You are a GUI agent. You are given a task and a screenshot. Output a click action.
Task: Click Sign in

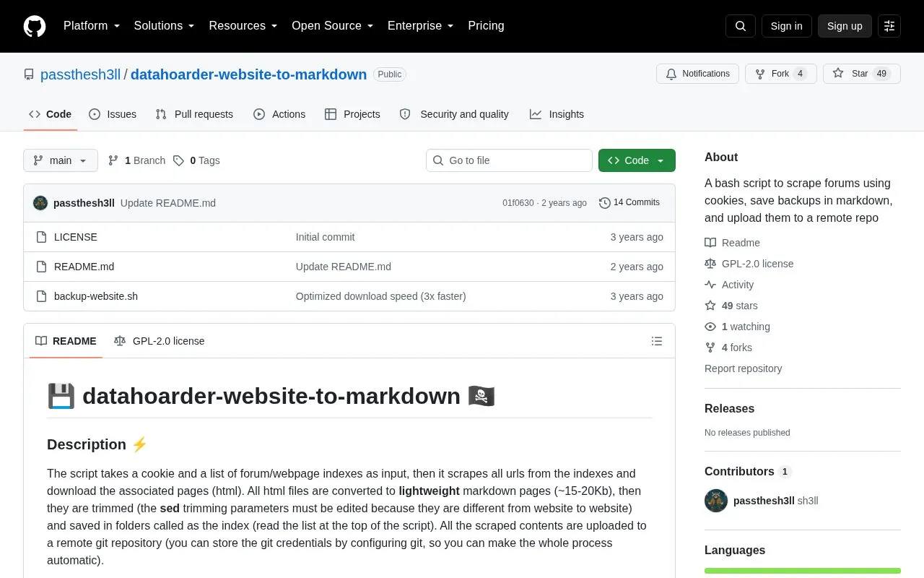click(787, 26)
